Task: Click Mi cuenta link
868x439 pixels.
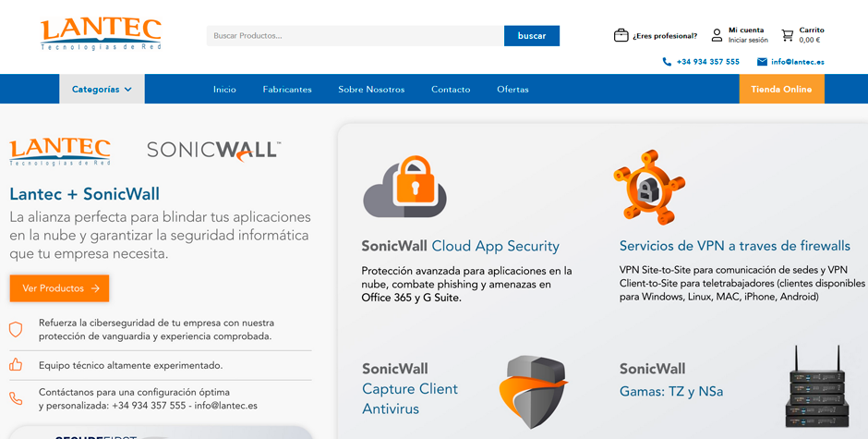Action: pos(746,30)
